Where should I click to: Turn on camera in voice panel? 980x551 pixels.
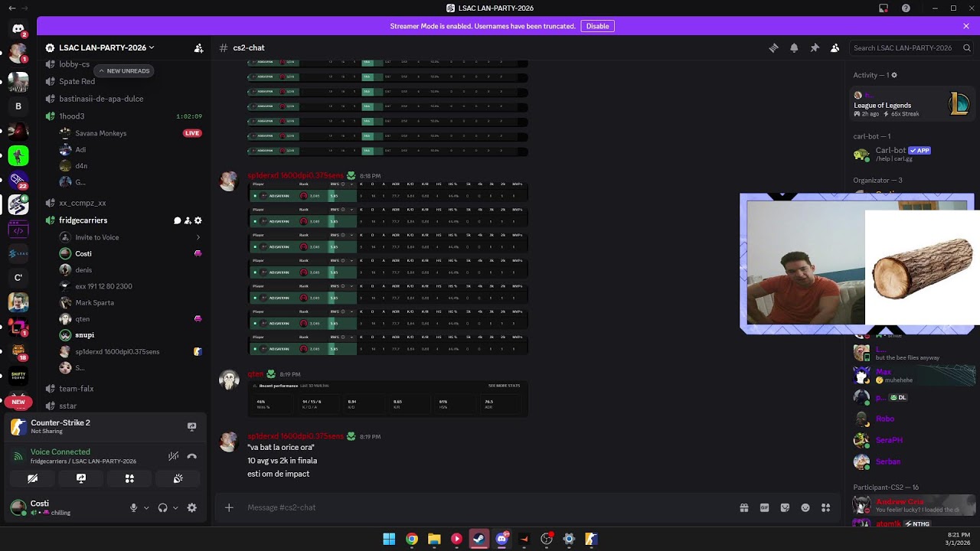[33, 478]
